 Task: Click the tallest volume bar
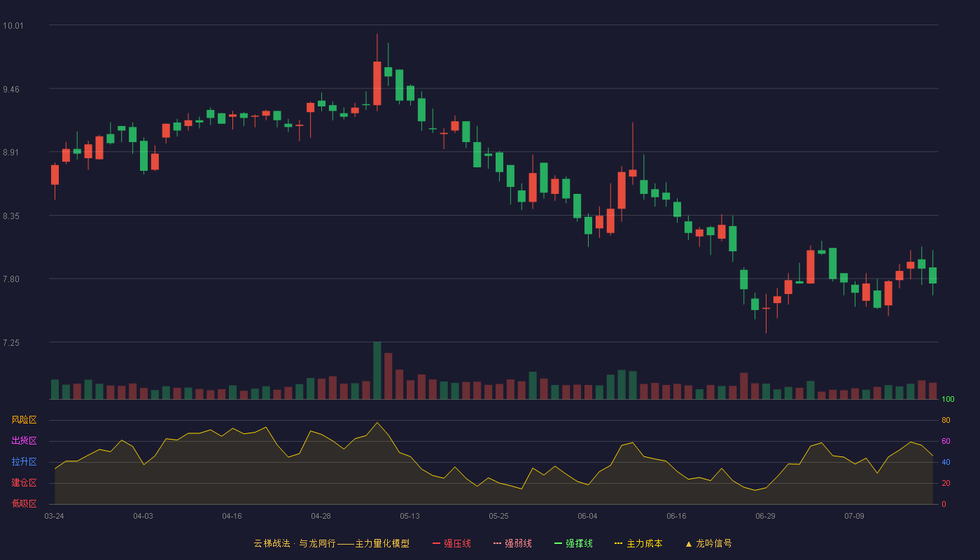pyautogui.click(x=377, y=370)
